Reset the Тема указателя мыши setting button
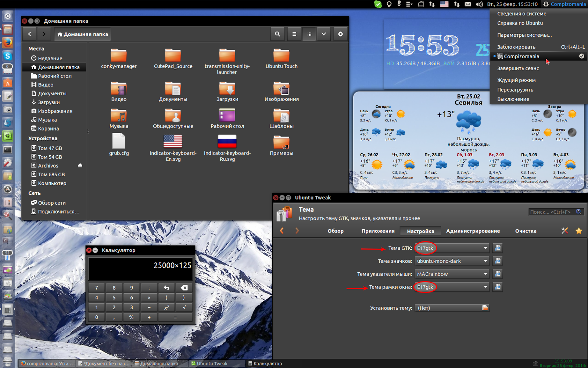588x368 pixels. point(498,274)
